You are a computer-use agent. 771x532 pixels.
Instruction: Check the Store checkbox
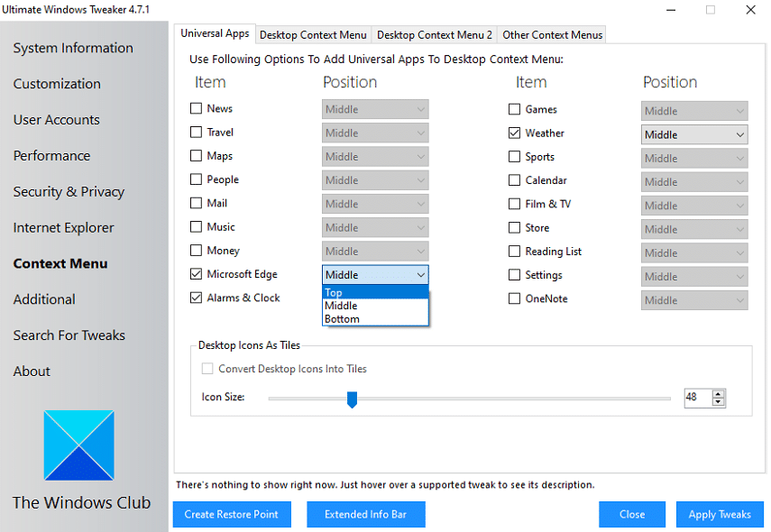tap(514, 227)
